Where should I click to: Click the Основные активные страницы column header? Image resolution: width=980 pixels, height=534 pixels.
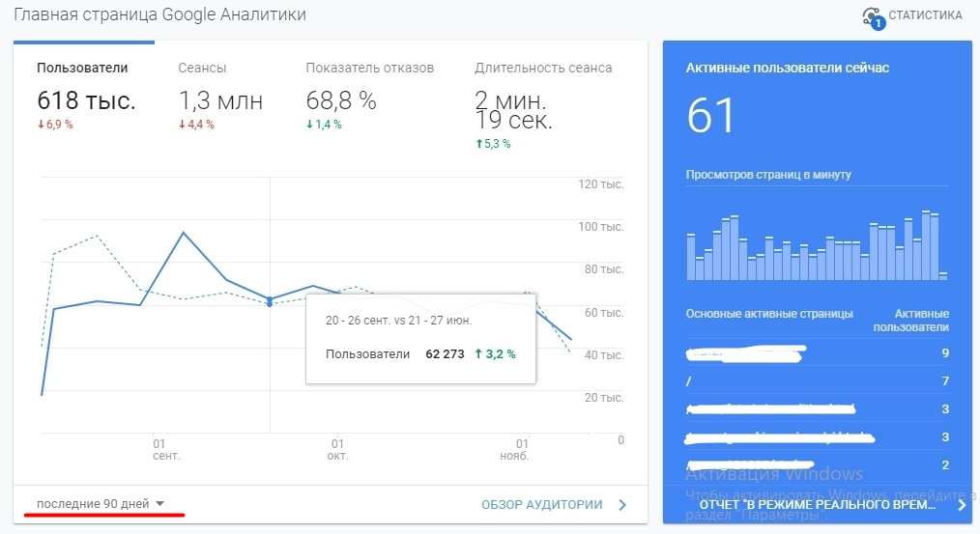click(768, 314)
